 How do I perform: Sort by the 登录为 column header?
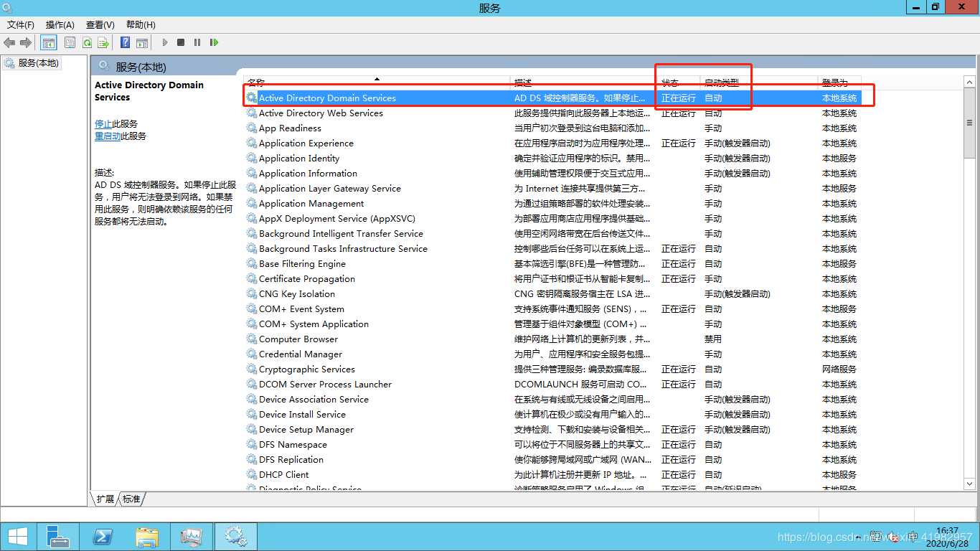click(839, 83)
